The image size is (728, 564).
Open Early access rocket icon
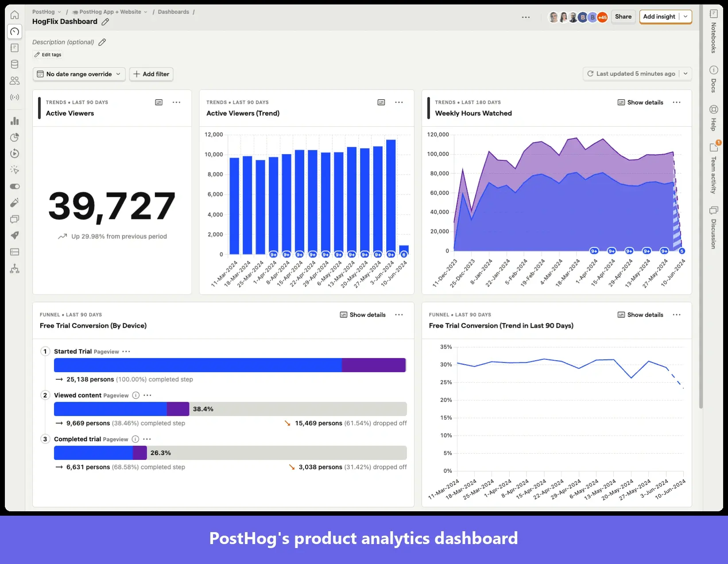click(x=15, y=236)
